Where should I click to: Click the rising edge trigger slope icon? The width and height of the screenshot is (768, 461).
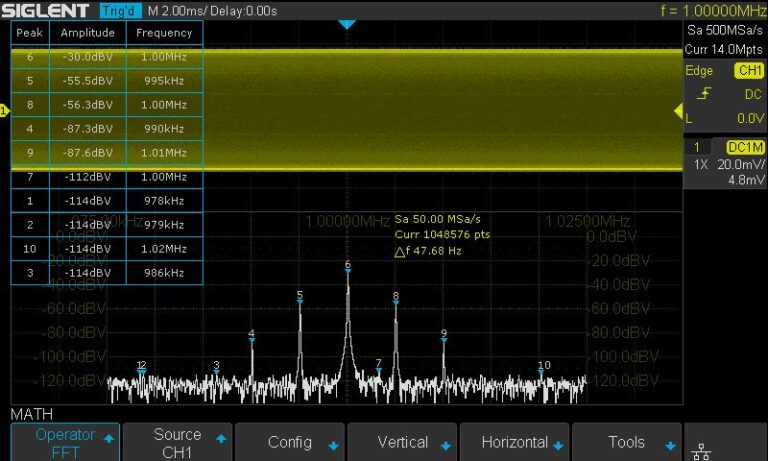coord(704,94)
